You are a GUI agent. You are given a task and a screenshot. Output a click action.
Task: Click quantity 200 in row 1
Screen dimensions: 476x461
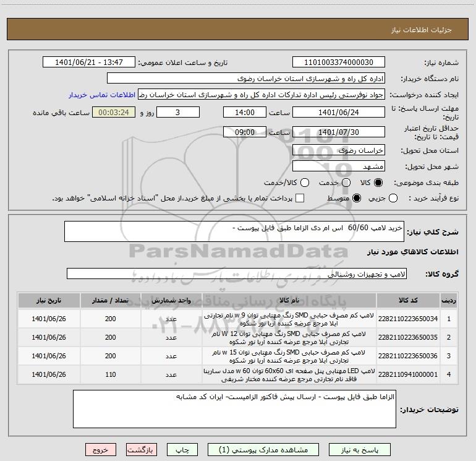click(111, 319)
